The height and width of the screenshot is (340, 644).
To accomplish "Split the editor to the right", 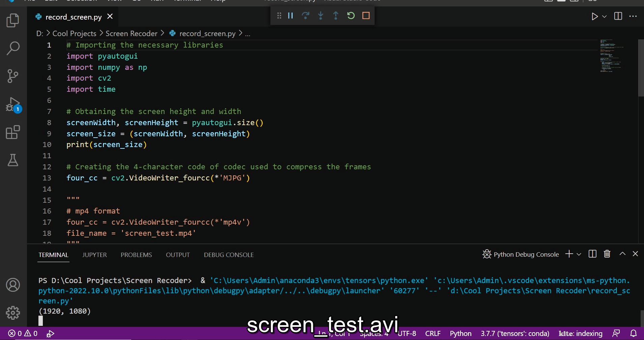I will pyautogui.click(x=618, y=16).
